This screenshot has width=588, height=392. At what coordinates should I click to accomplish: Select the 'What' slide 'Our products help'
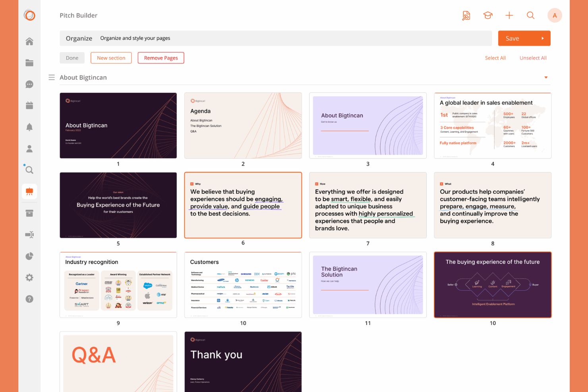click(493, 205)
